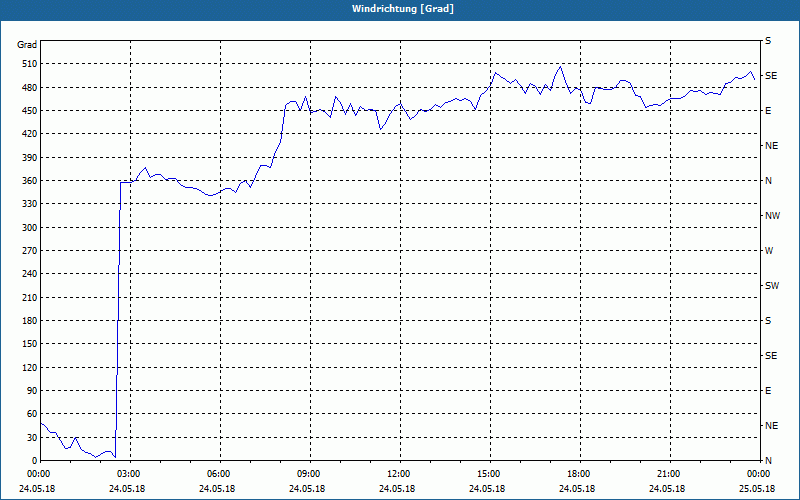800x500 pixels.
Task: Click the 09:00 time label
Action: [x=309, y=474]
